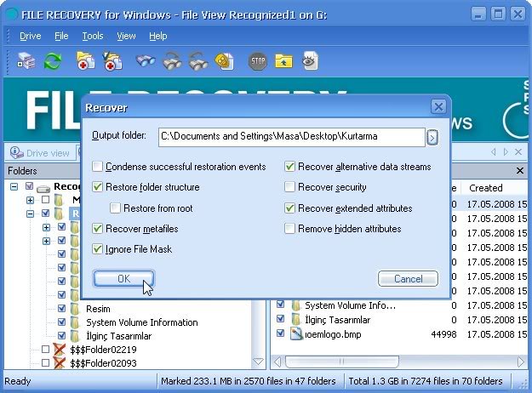Click the drive icon next to Recog tree root
Viewport: 532px width, 393px height.
[43, 187]
